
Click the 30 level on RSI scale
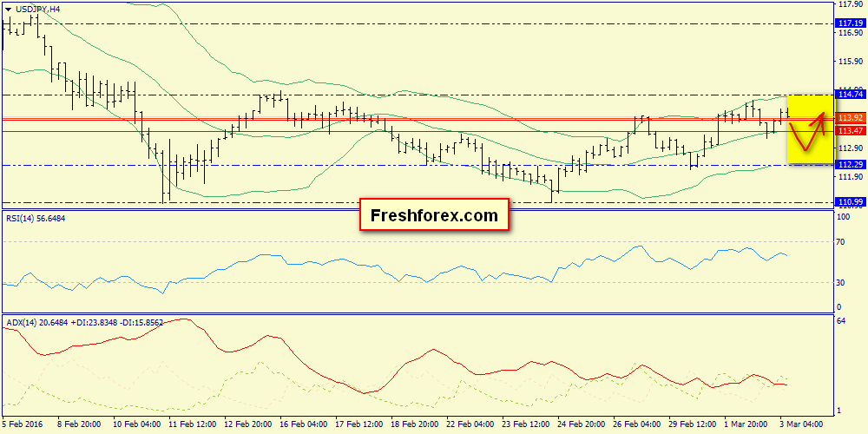[x=842, y=282]
